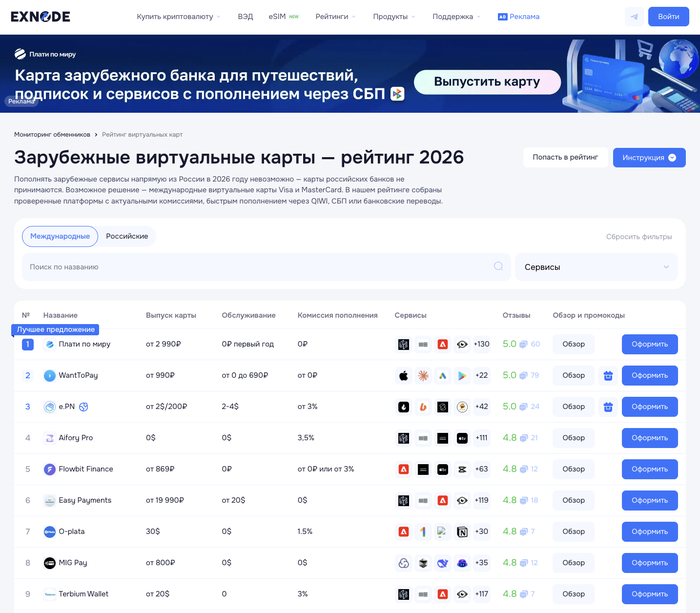The image size is (700, 613).
Task: Show the +130 more services in first row
Action: pos(482,344)
